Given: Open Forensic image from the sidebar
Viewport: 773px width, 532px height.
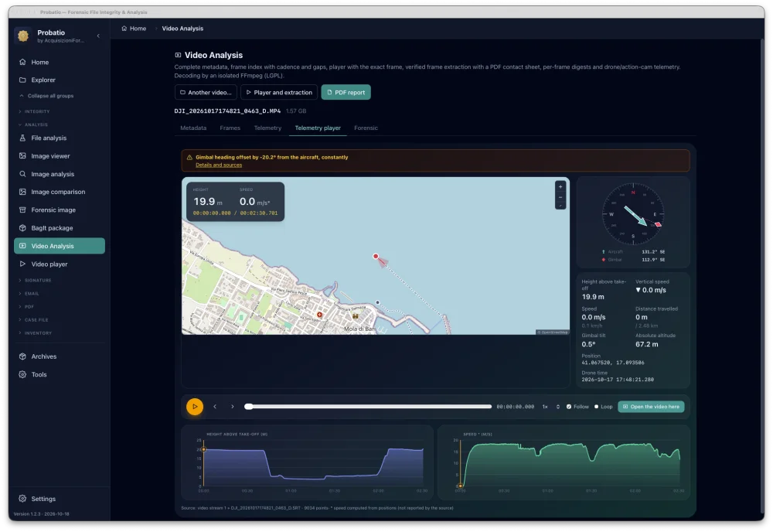Looking at the screenshot, I should (60, 210).
